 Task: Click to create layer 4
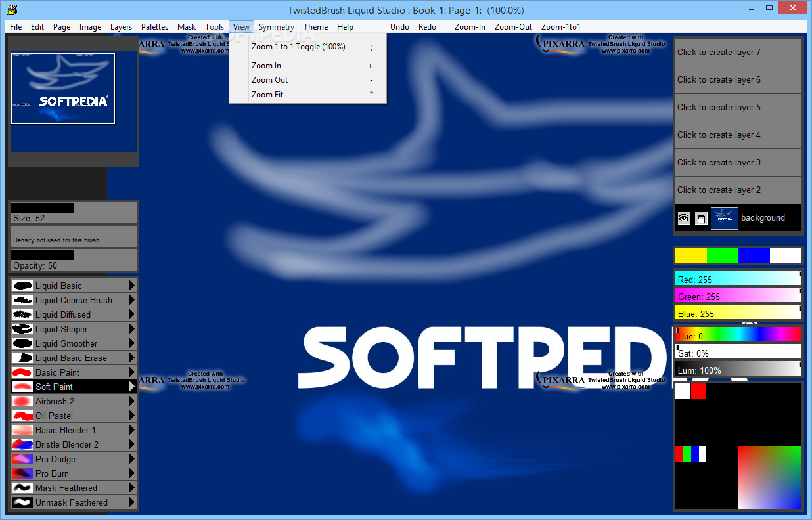click(738, 135)
